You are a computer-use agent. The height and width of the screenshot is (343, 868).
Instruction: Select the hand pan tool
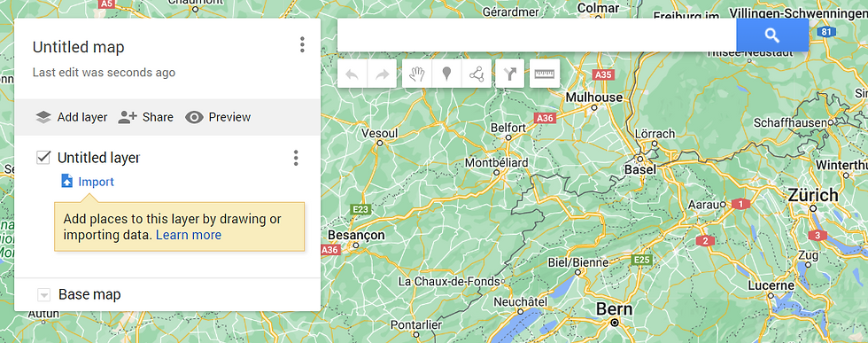(417, 74)
